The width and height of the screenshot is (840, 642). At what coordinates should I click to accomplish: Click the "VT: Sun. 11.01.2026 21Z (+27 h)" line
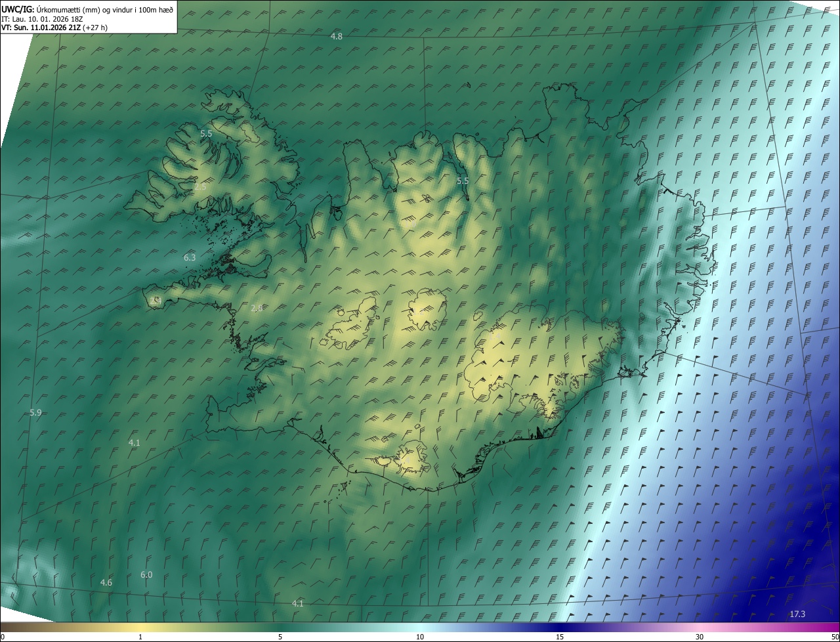(54, 28)
